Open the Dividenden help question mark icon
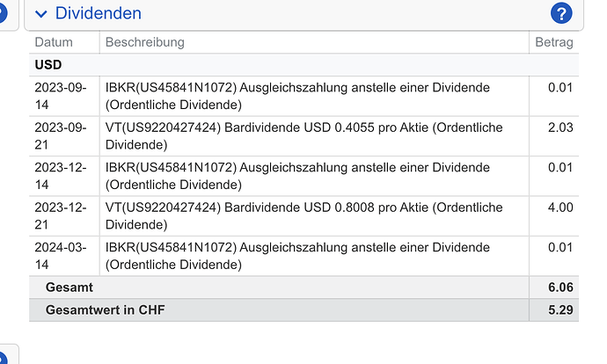This screenshot has width=607, height=364. [561, 13]
